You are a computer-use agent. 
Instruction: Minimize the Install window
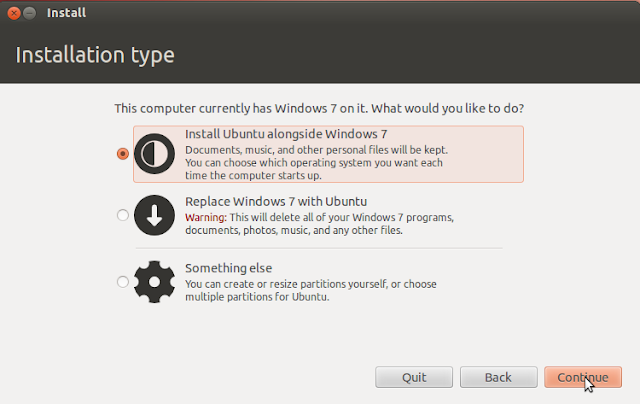29,13
